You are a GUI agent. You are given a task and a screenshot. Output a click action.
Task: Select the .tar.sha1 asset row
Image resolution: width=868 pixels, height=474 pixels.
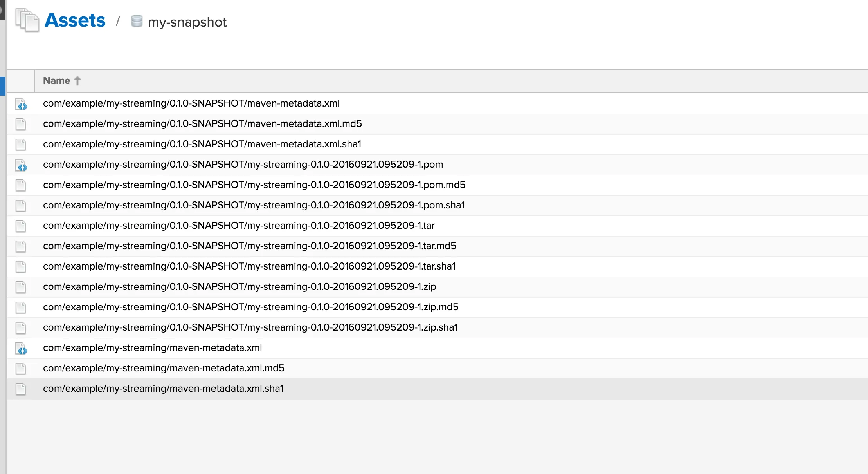(x=249, y=266)
